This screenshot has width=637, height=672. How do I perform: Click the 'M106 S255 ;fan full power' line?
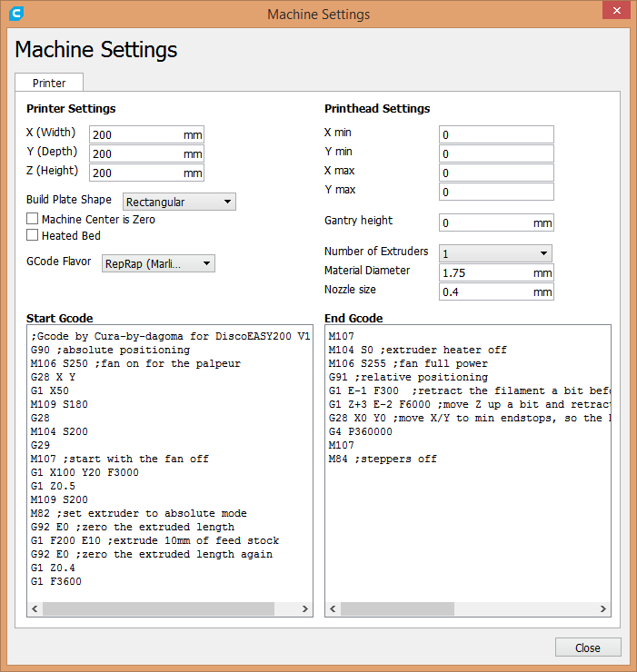[408, 364]
